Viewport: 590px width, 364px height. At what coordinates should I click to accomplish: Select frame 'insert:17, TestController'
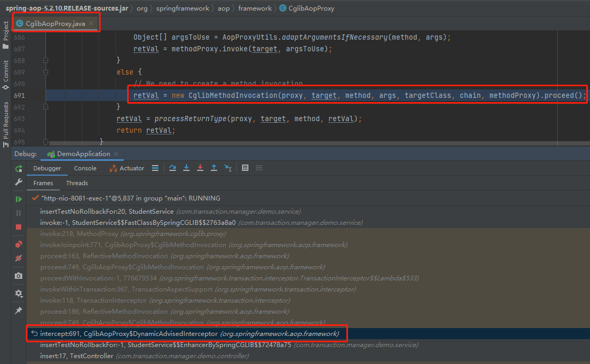pyautogui.click(x=308, y=356)
